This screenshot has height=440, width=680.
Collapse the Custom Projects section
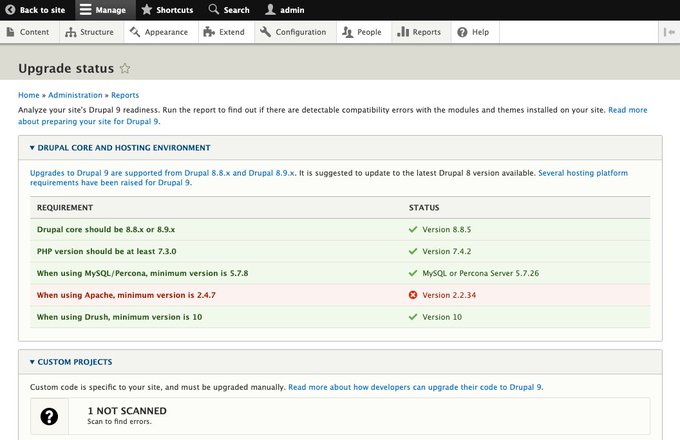[71, 362]
